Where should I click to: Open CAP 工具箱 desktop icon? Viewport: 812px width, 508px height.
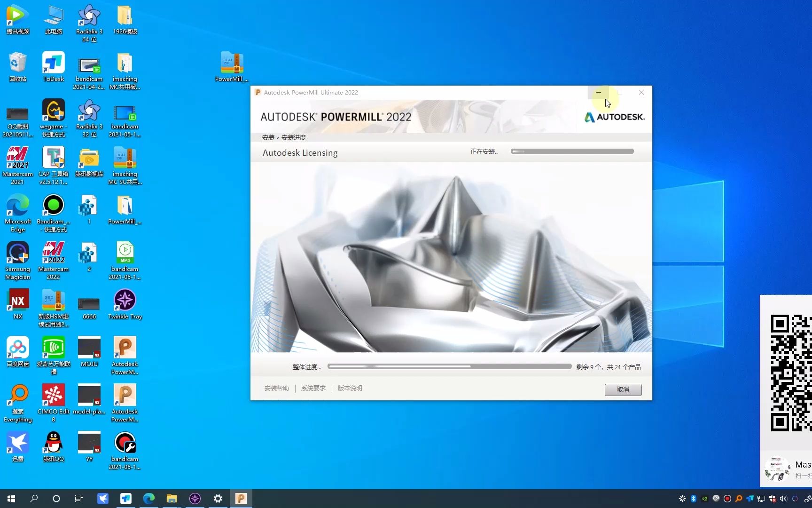[x=53, y=166]
